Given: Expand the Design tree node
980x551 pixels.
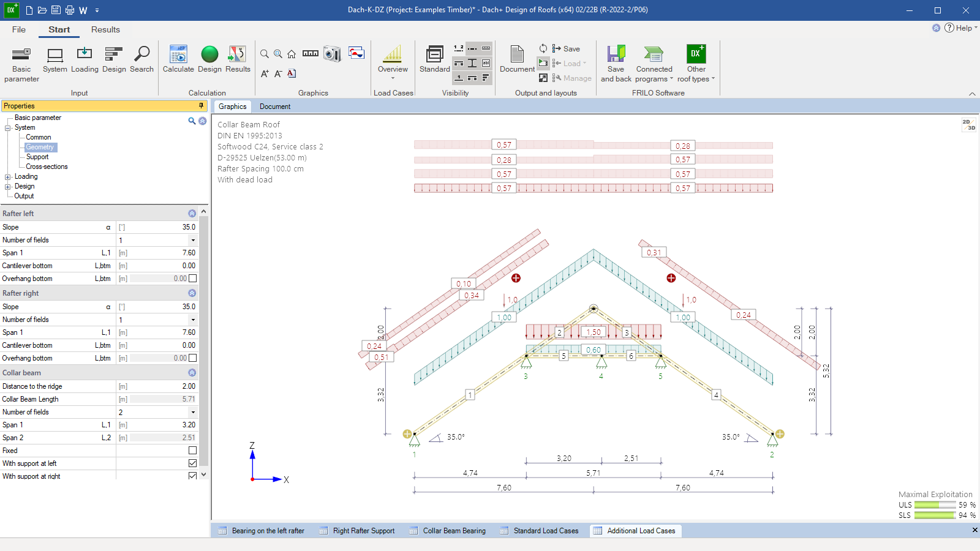Looking at the screenshot, I should [x=8, y=187].
